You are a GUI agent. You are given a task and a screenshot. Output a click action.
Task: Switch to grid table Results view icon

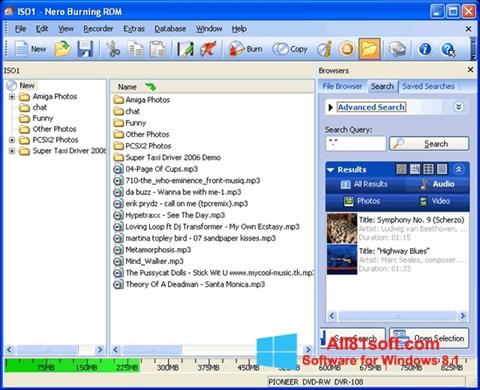[428, 169]
